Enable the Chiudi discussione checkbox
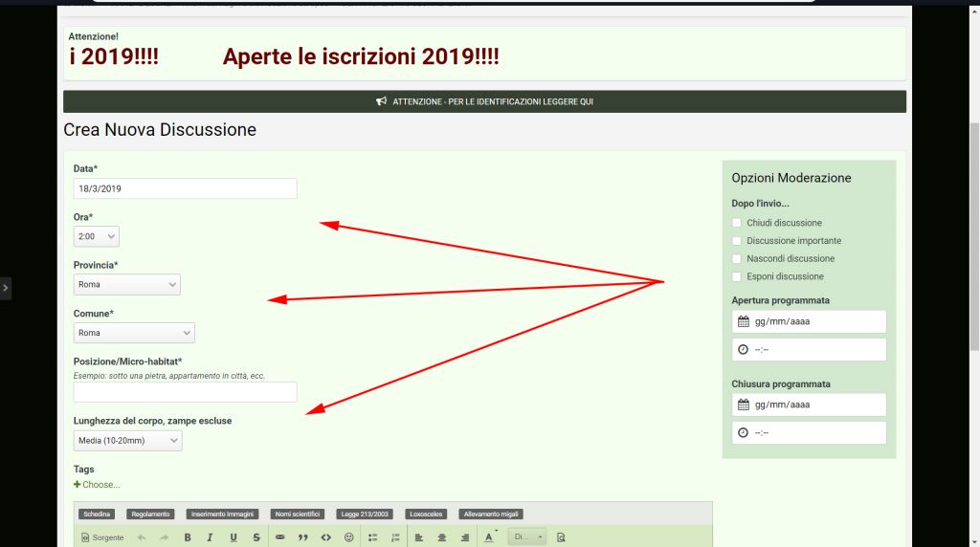Image resolution: width=980 pixels, height=547 pixels. 737,223
